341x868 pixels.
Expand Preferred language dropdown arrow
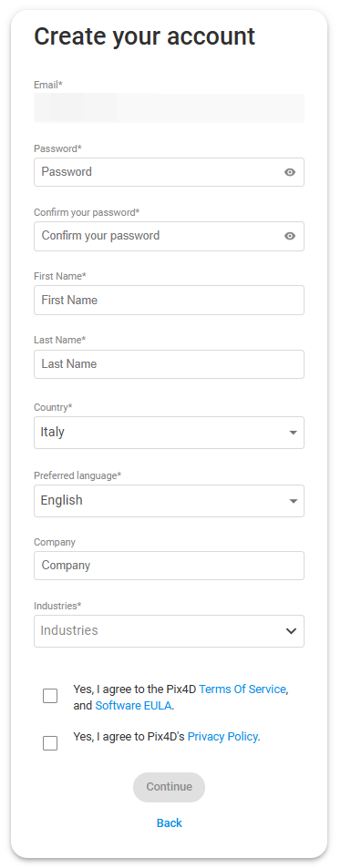[294, 501]
